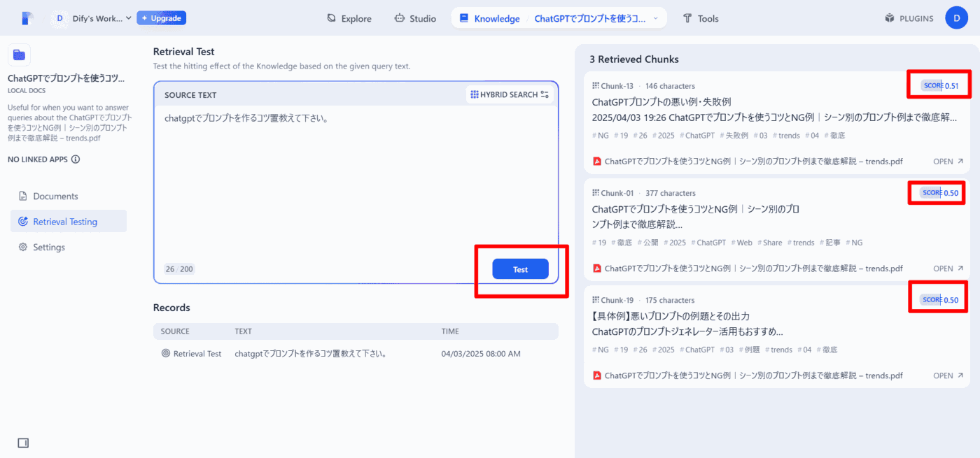Open the Tools tab
The height and width of the screenshot is (458, 980).
701,19
